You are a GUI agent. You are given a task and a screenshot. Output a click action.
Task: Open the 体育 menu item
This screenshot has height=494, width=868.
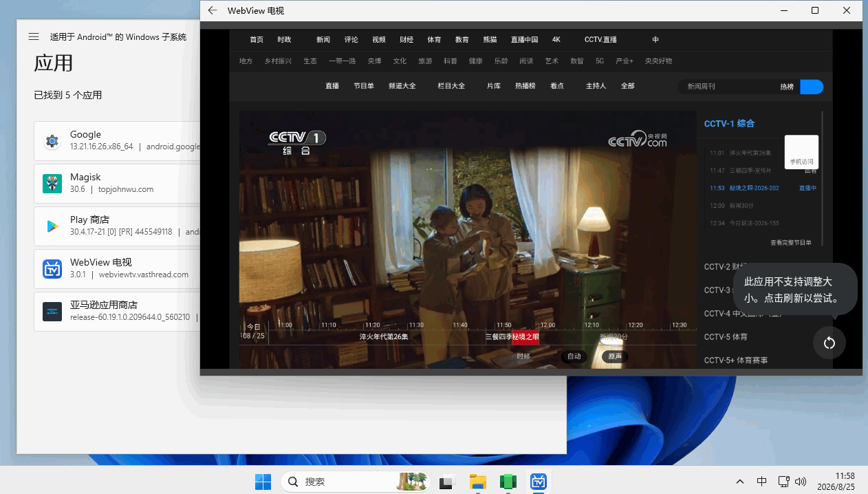434,40
